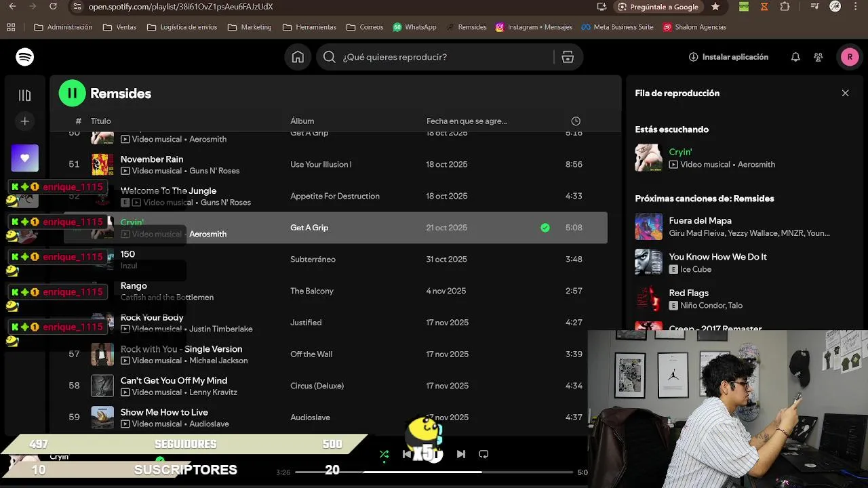868x488 pixels.
Task: Create a new playlist with plus icon
Action: coord(25,121)
